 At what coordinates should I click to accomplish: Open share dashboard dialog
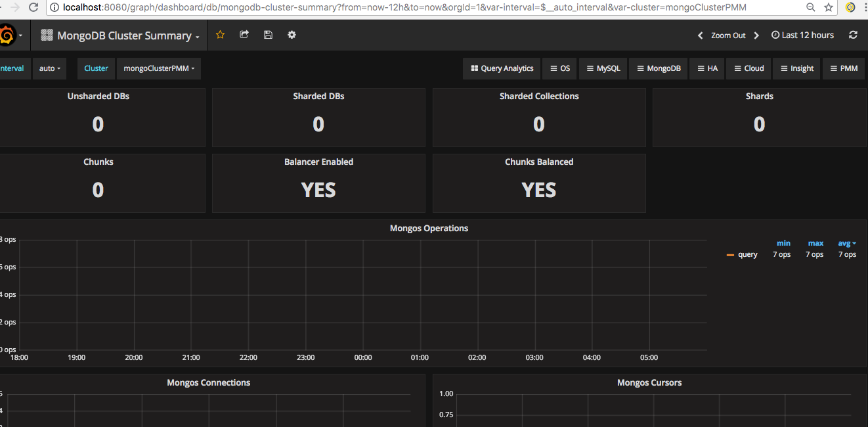pos(244,35)
